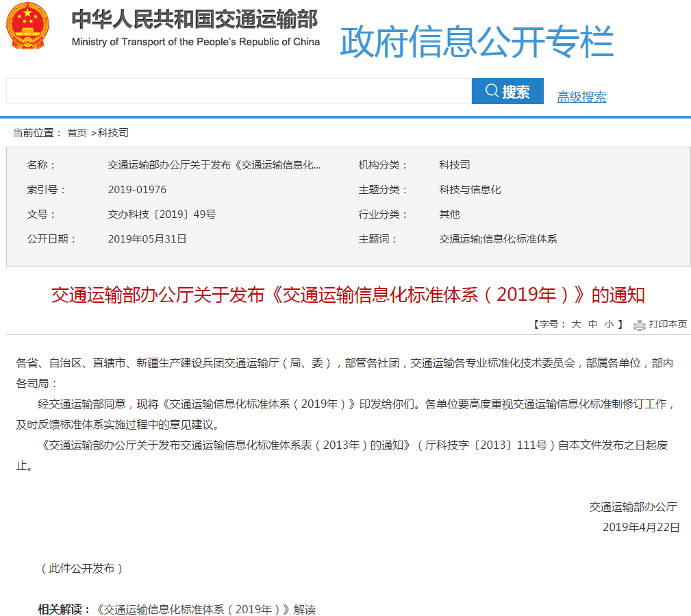The height and width of the screenshot is (616, 691).
Task: Set font size to 小
Action: click(609, 325)
